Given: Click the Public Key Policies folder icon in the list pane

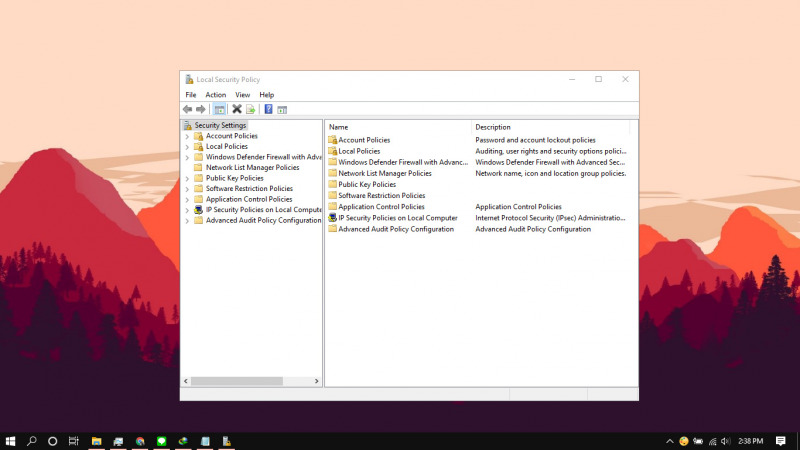Looking at the screenshot, I should [x=333, y=184].
